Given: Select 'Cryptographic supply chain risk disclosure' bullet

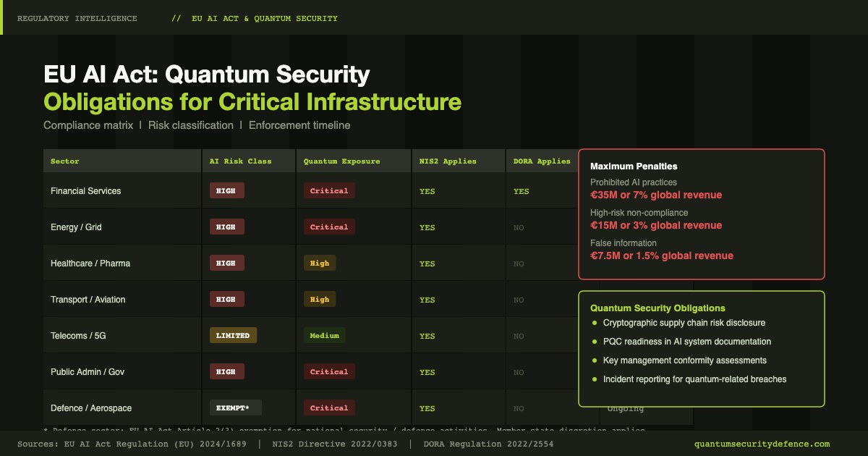Looking at the screenshot, I should tap(684, 323).
